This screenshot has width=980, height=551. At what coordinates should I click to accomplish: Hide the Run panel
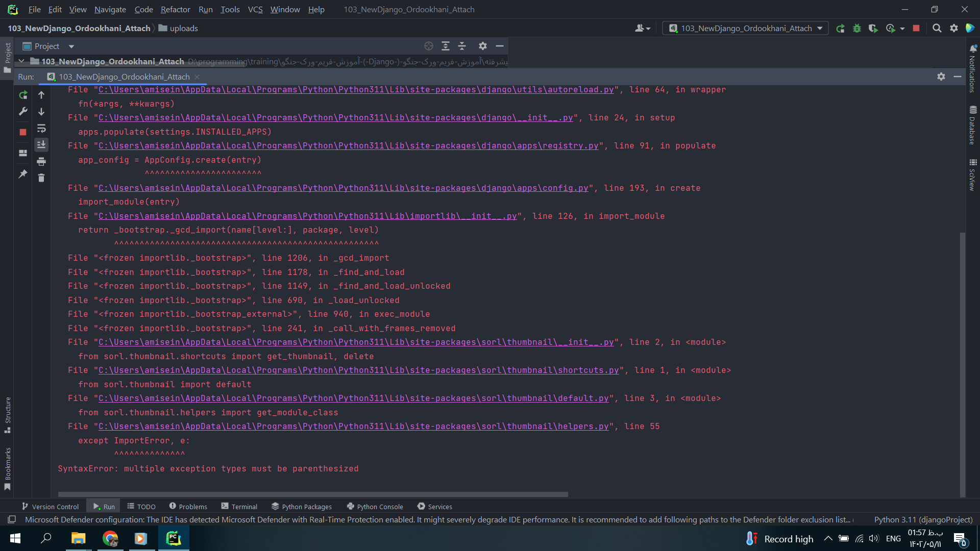[958, 77]
